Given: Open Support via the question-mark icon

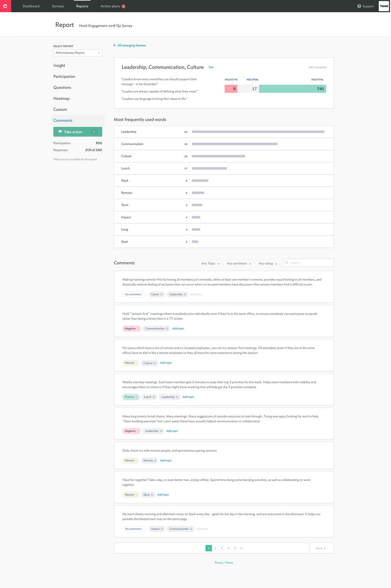Looking at the screenshot, I should coord(359,6).
